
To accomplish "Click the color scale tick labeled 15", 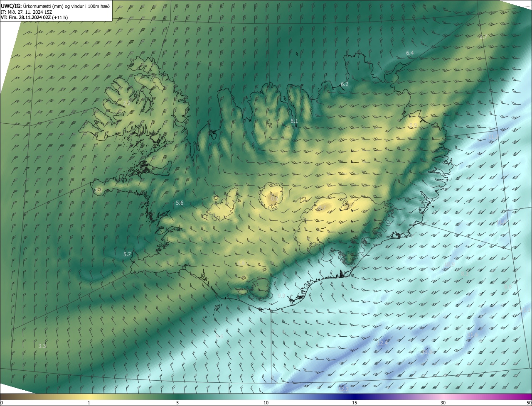I will [x=355, y=403].
